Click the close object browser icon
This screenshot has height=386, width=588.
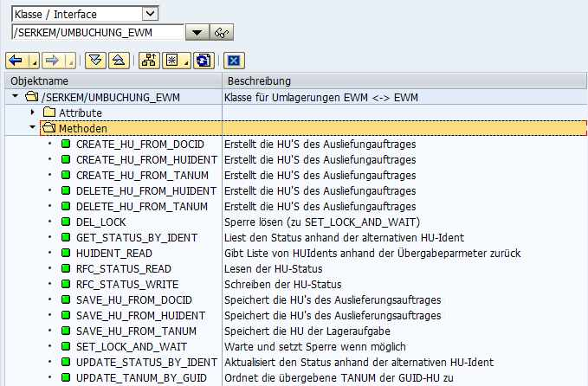(232, 61)
